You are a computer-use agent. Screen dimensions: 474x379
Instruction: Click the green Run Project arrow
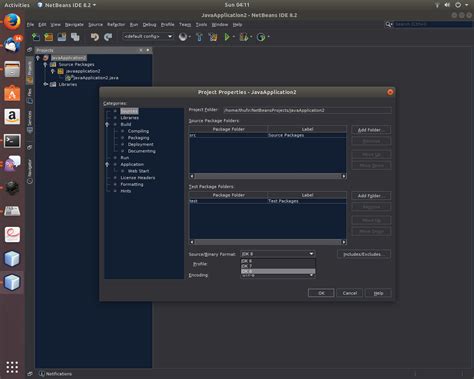click(x=227, y=37)
